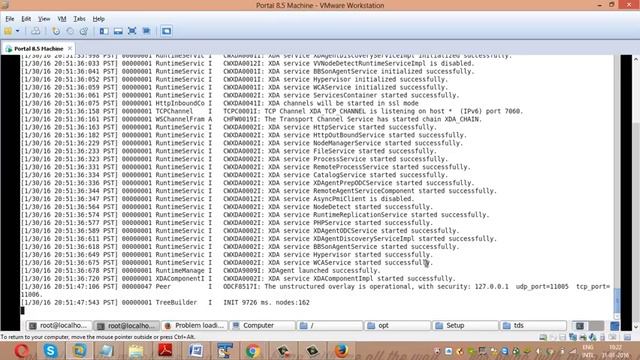The image size is (640, 360).
Task: Take a snapshot of this virtual machine
Action: [56, 31]
